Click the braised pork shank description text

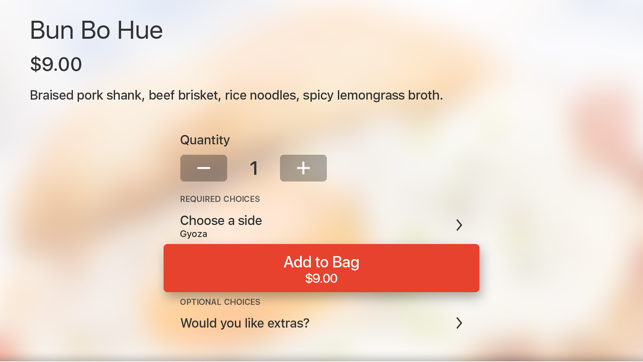236,96
